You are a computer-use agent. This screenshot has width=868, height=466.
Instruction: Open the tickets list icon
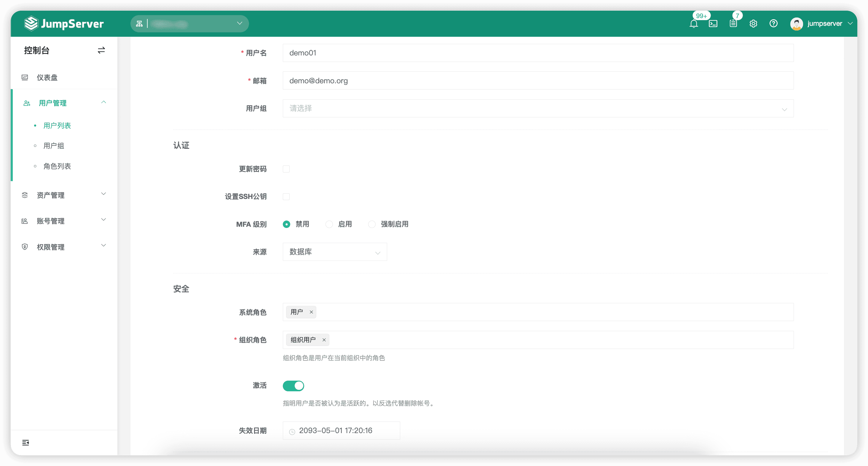(733, 24)
